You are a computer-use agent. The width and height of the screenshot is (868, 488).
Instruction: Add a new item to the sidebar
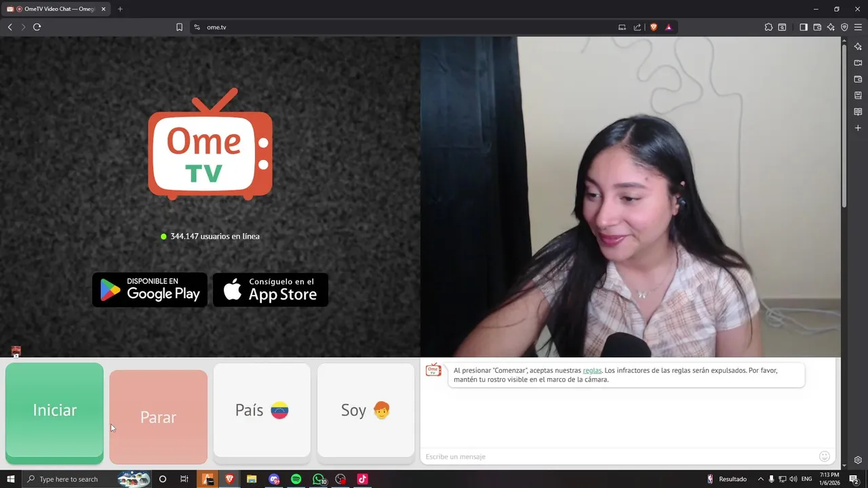coord(858,127)
